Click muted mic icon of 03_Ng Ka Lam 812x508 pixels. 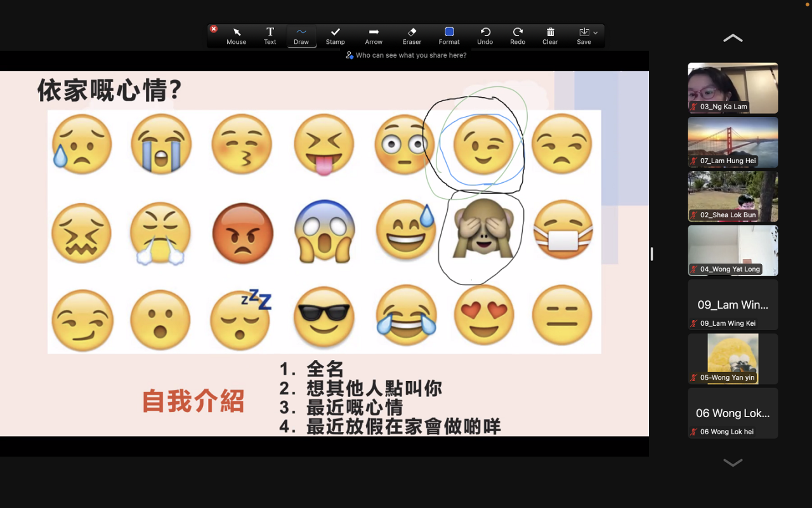(x=694, y=107)
